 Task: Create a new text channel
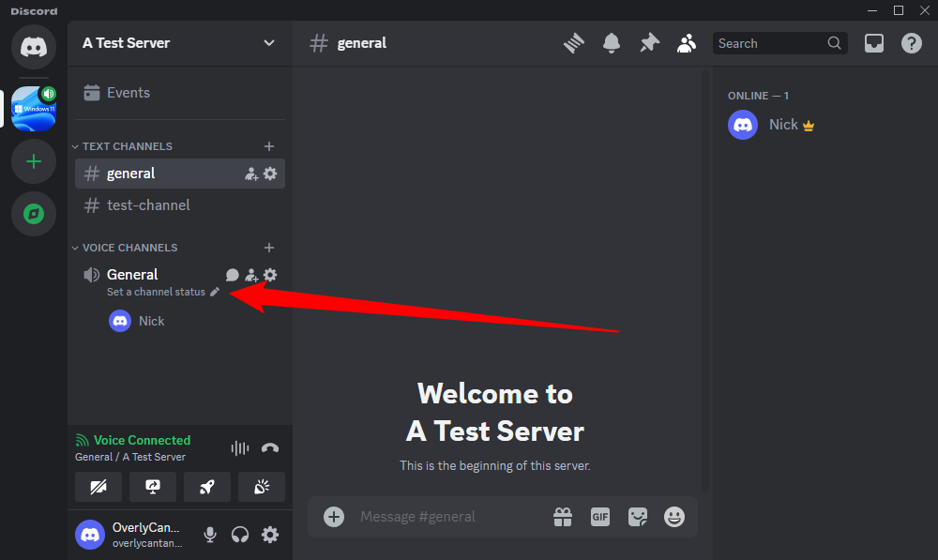269,146
